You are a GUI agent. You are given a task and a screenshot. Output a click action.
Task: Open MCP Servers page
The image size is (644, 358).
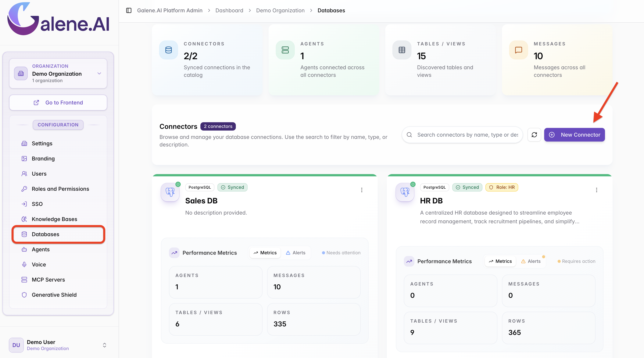coord(58,280)
